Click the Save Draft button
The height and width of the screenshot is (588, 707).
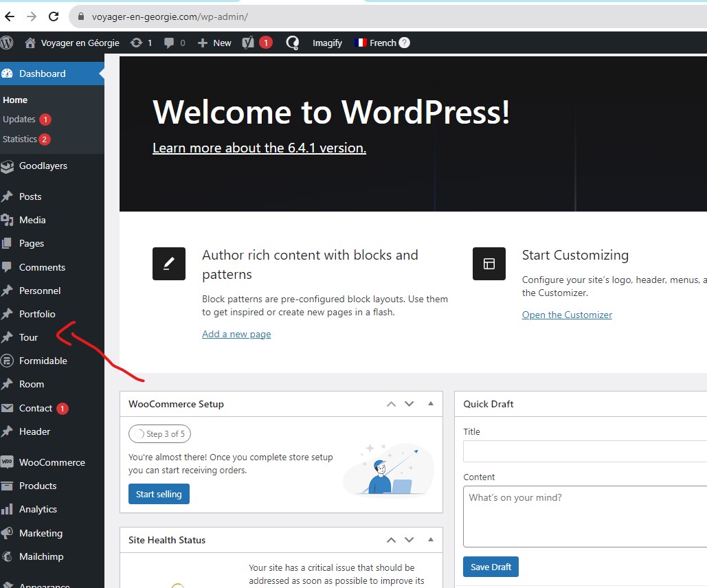tap(491, 567)
